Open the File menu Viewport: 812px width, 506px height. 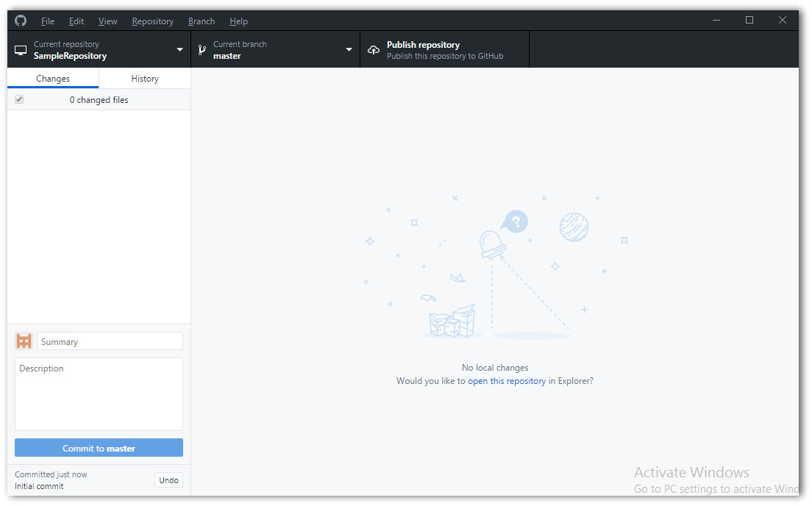pos(48,21)
